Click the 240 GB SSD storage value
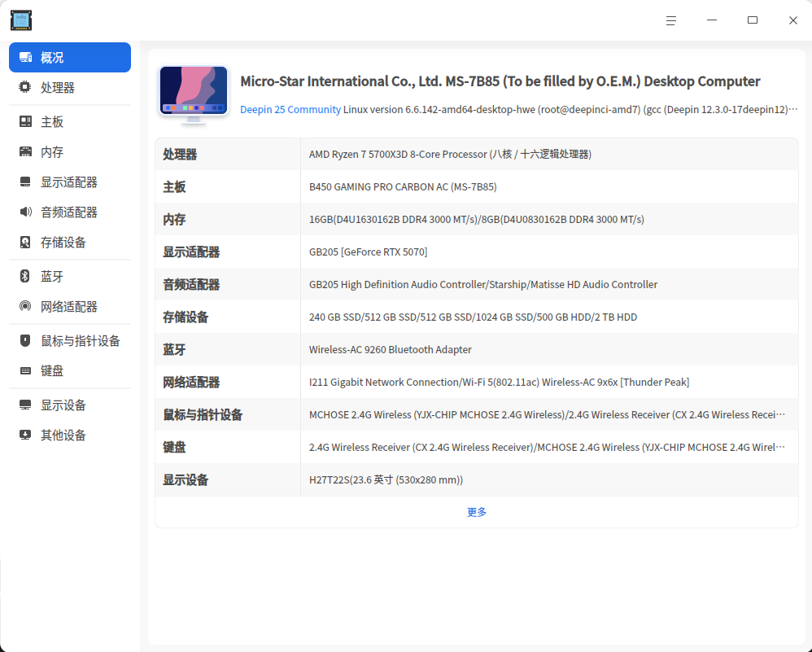The height and width of the screenshot is (652, 812). click(x=473, y=317)
